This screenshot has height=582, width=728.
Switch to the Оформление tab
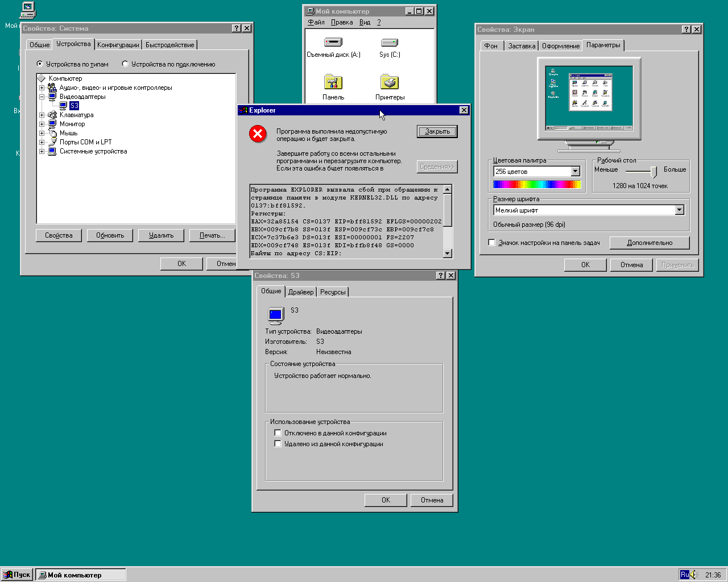pyautogui.click(x=561, y=46)
